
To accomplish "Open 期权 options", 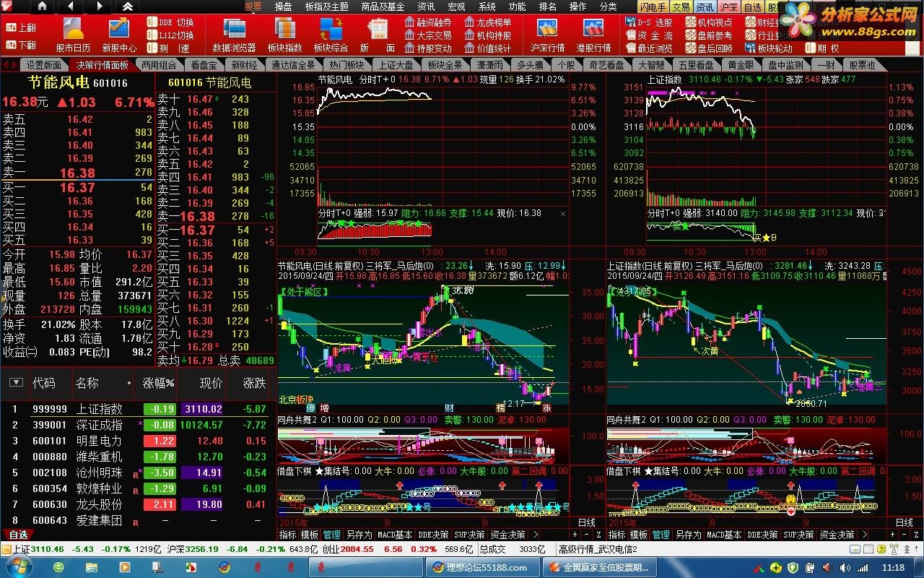I will pos(822,48).
